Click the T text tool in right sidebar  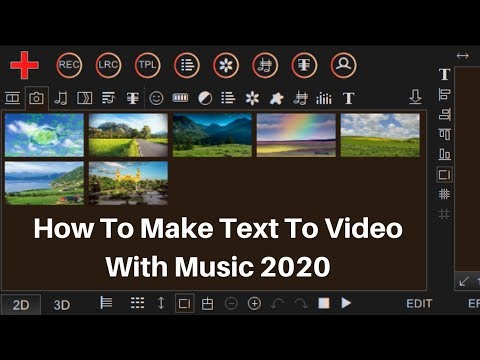[x=445, y=74]
